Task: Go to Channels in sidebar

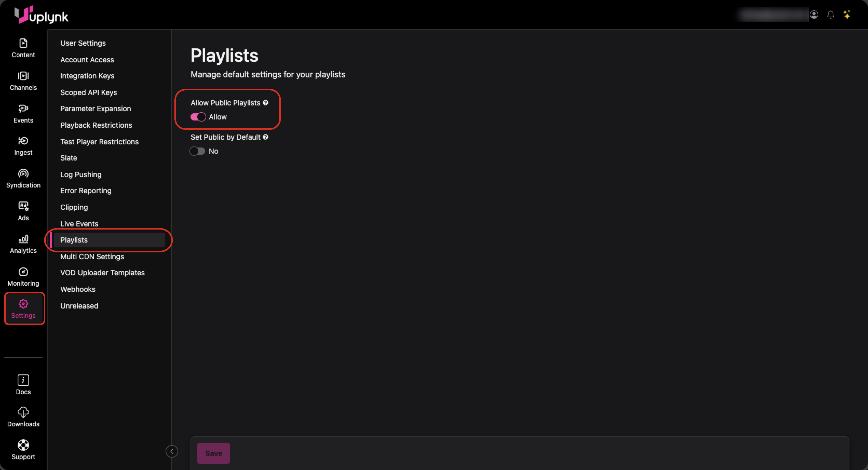Action: [23, 80]
